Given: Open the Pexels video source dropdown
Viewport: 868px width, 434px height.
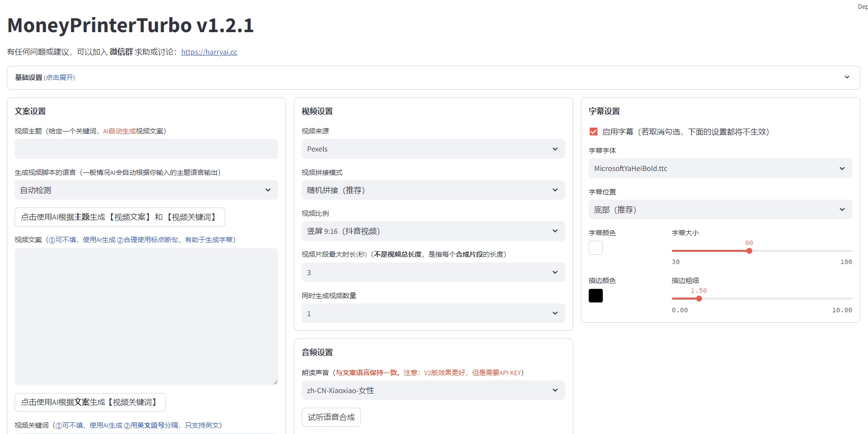Looking at the screenshot, I should tap(433, 149).
